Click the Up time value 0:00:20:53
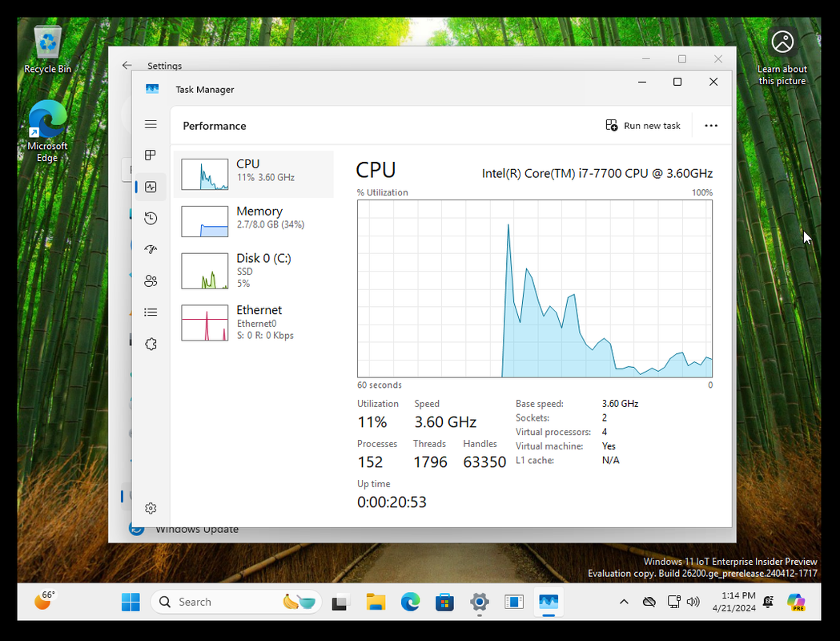 pyautogui.click(x=392, y=502)
